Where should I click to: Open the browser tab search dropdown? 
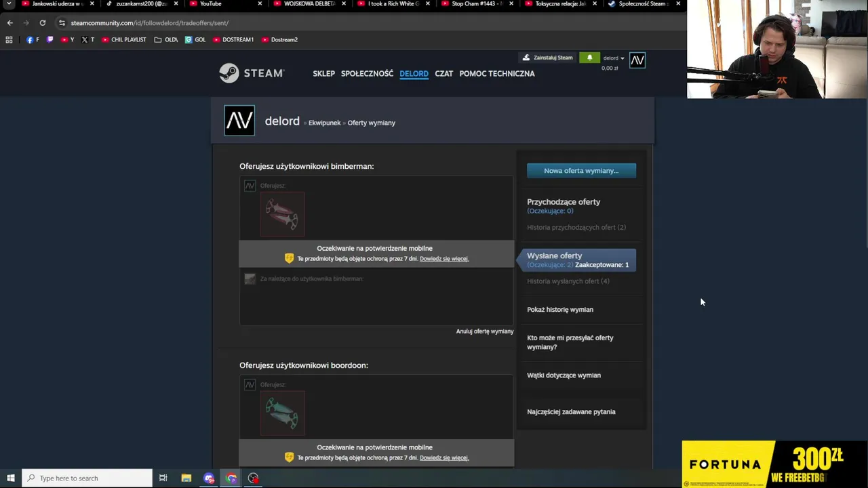click(9, 4)
